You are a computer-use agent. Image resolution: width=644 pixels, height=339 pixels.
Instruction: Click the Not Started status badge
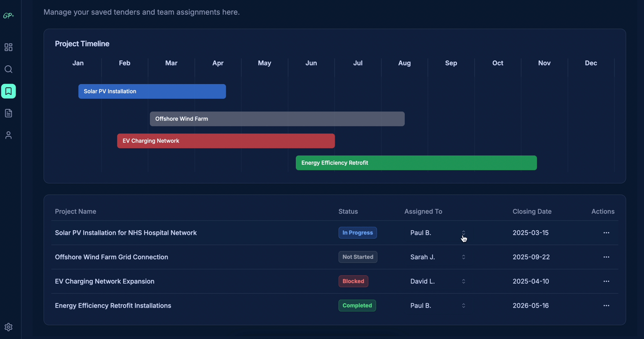point(358,257)
